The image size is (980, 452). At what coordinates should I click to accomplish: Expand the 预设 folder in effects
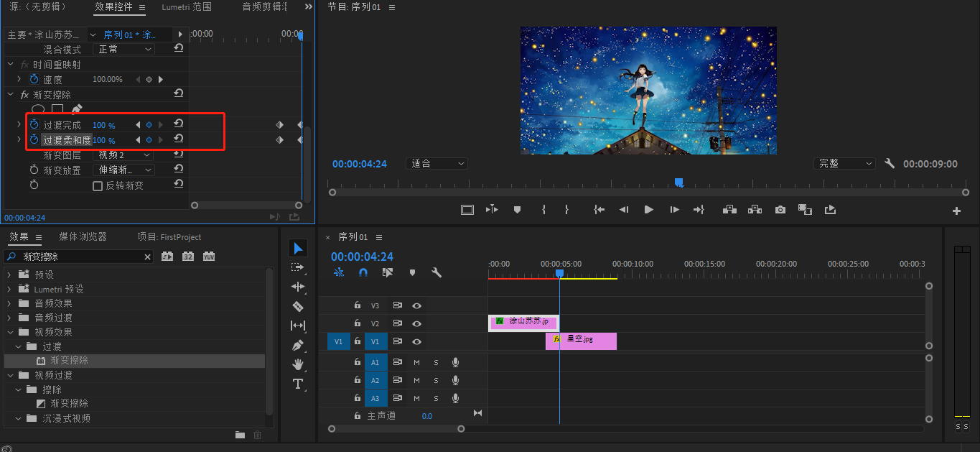point(9,275)
